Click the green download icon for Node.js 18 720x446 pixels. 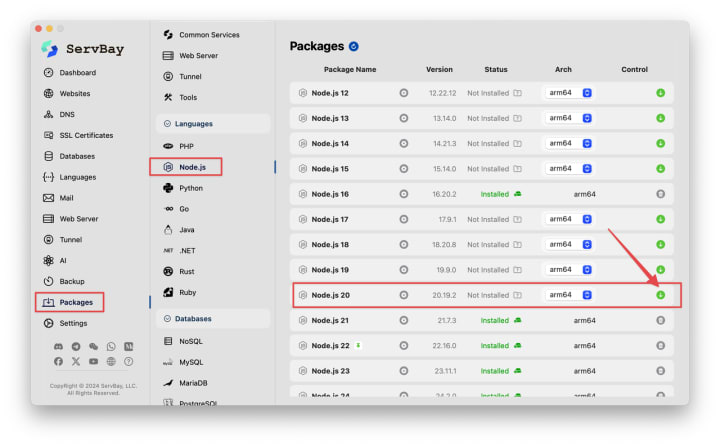[660, 244]
